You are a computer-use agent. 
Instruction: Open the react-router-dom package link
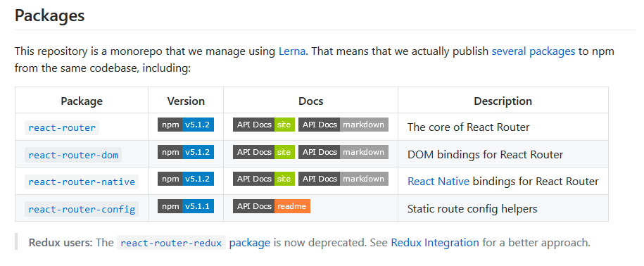tap(73, 155)
